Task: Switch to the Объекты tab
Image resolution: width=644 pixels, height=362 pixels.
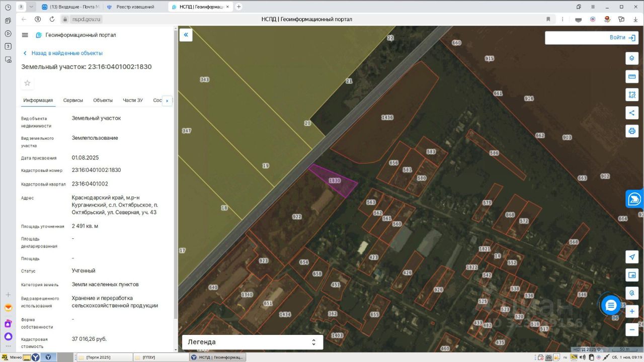Action: (x=103, y=101)
